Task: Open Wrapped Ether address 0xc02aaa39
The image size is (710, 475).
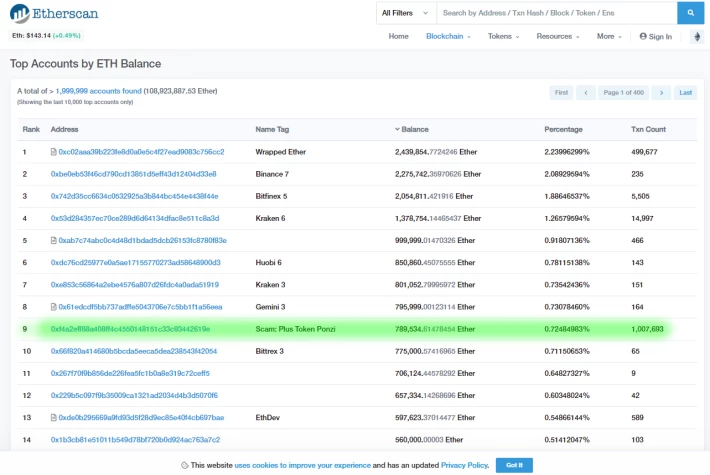Action: coord(141,152)
